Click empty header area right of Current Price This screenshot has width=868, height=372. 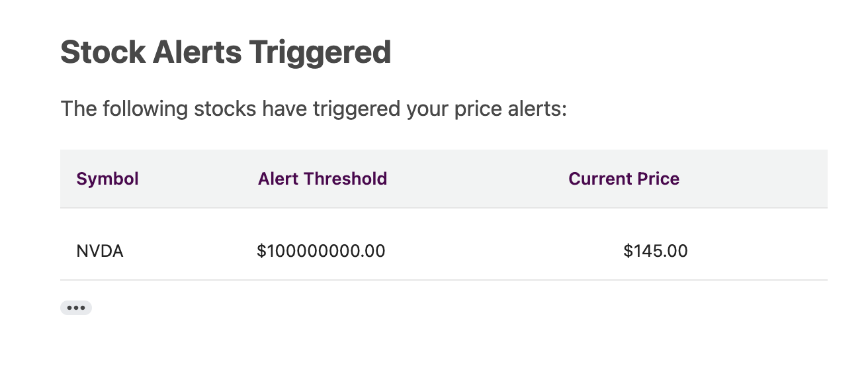[x=761, y=179]
